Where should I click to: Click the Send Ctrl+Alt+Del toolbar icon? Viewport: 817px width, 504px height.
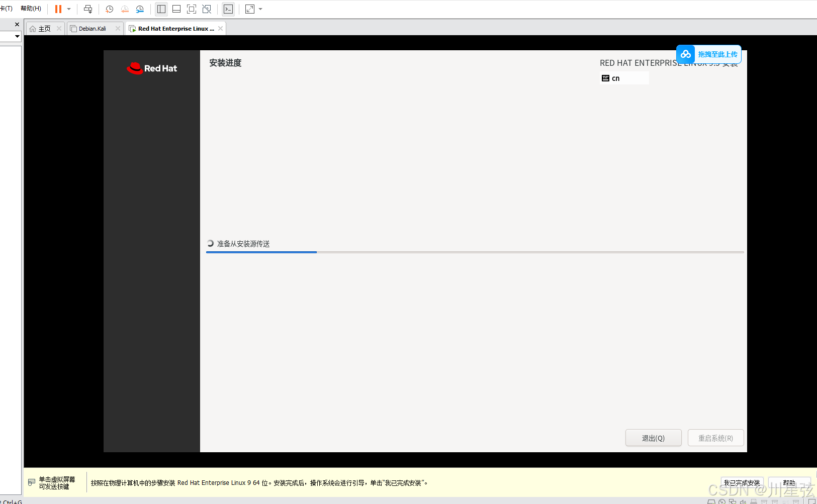[x=88, y=9]
